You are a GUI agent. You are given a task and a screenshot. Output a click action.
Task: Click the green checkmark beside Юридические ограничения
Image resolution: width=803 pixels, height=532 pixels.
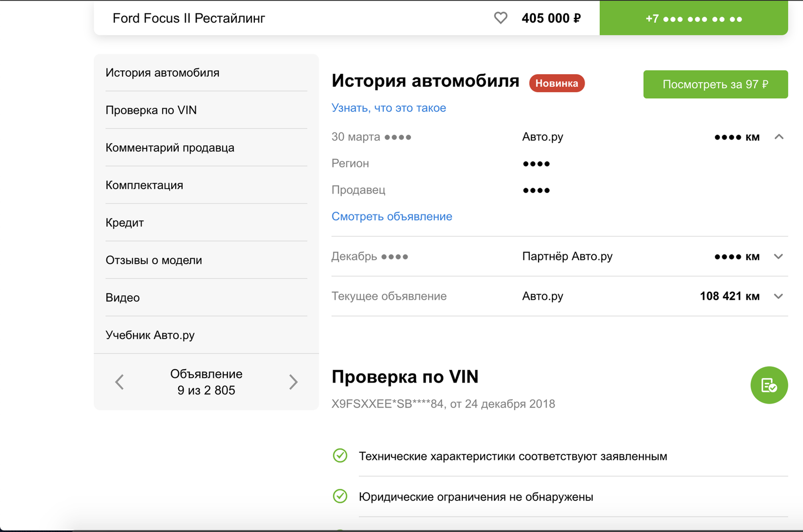[340, 496]
